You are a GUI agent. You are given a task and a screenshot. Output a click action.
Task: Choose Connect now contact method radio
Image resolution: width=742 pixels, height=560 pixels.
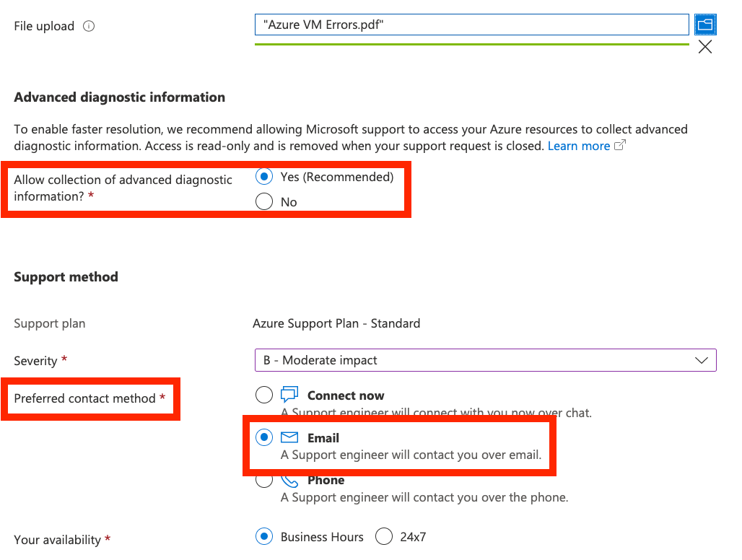pyautogui.click(x=264, y=395)
